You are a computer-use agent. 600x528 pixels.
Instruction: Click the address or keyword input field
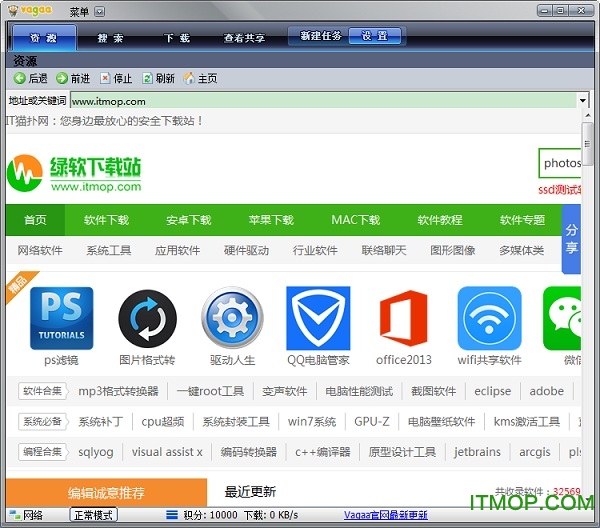[x=320, y=101]
